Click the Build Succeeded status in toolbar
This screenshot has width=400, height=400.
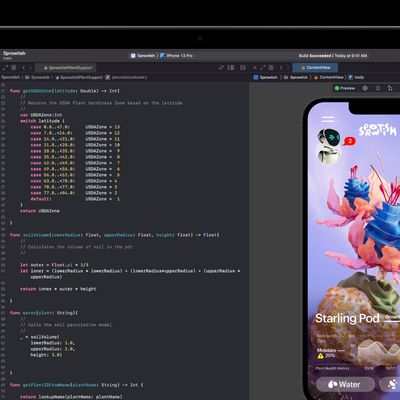(333, 56)
